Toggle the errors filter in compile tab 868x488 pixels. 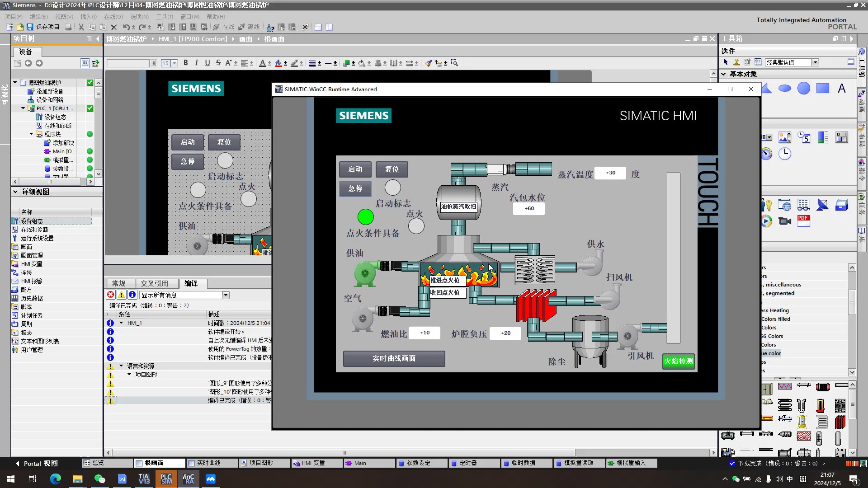[110, 295]
